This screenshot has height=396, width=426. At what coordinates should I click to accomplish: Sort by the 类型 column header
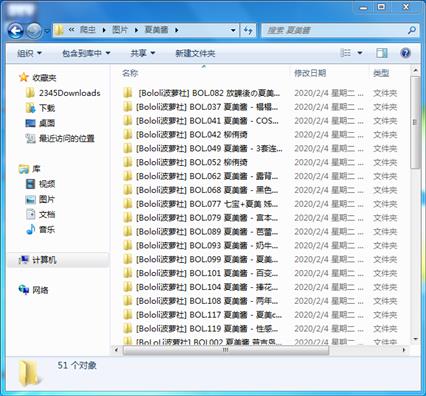(x=381, y=73)
